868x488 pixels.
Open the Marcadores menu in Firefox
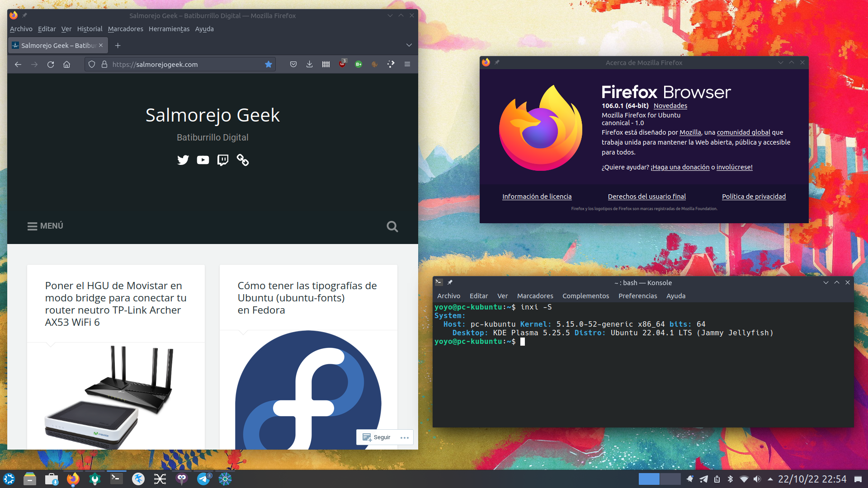coord(125,29)
